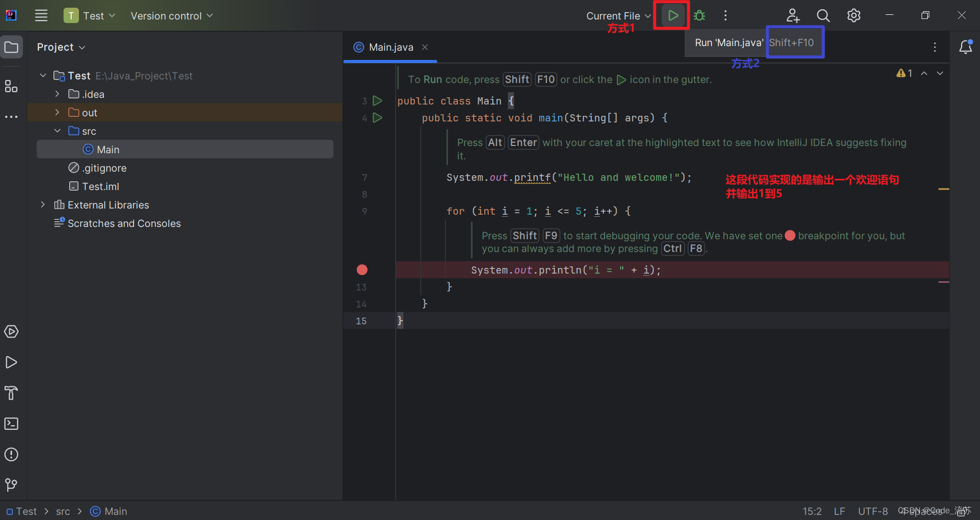The image size is (980, 520).
Task: Open the main hamburger menu
Action: click(41, 15)
